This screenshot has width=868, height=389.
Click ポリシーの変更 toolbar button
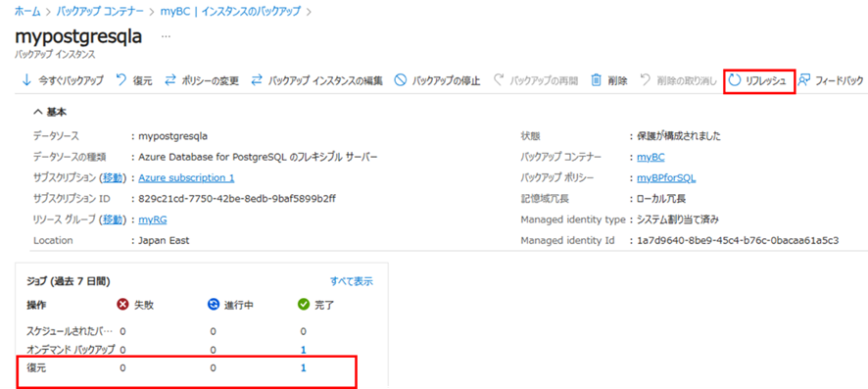(202, 80)
